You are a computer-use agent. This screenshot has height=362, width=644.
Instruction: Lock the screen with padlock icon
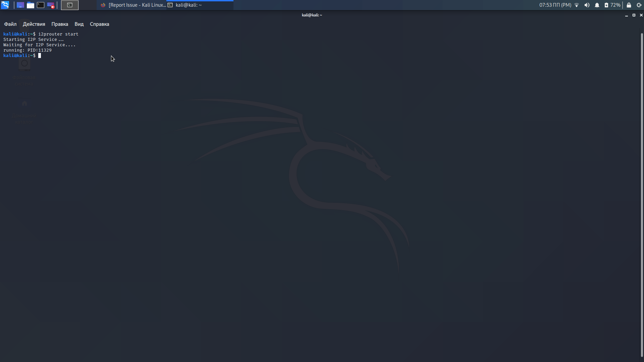coord(629,5)
